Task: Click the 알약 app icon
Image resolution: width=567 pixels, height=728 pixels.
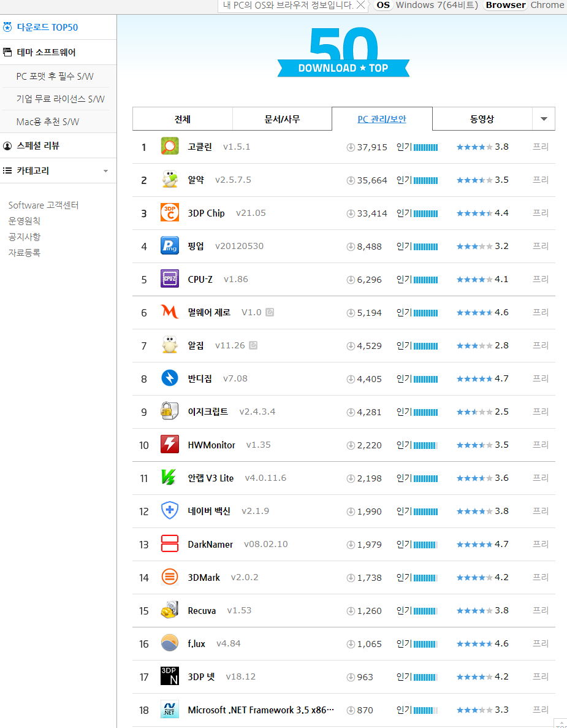Action: [170, 179]
